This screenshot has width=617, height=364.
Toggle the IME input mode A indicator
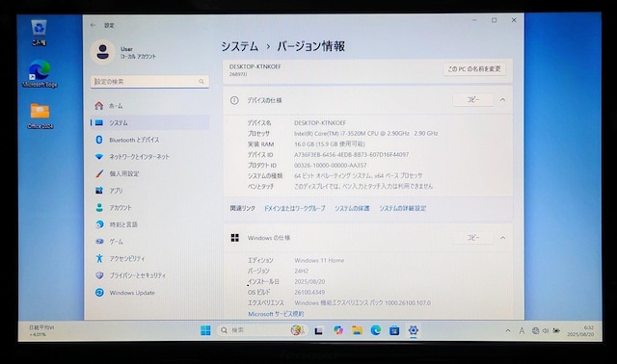click(522, 331)
